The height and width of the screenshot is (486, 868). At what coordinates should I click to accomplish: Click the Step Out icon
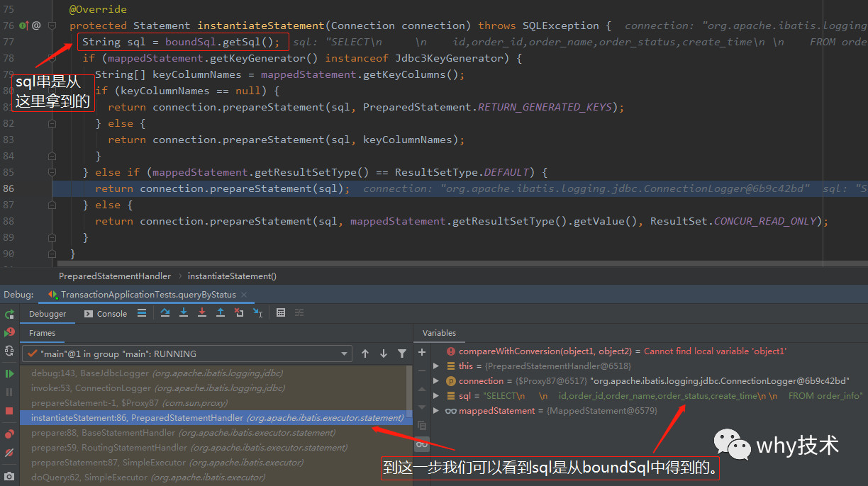(221, 312)
